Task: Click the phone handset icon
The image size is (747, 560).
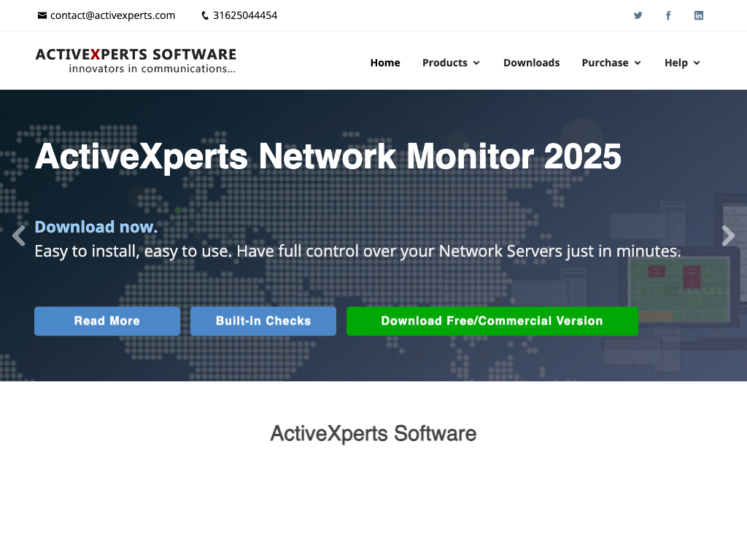Action: coord(205,15)
